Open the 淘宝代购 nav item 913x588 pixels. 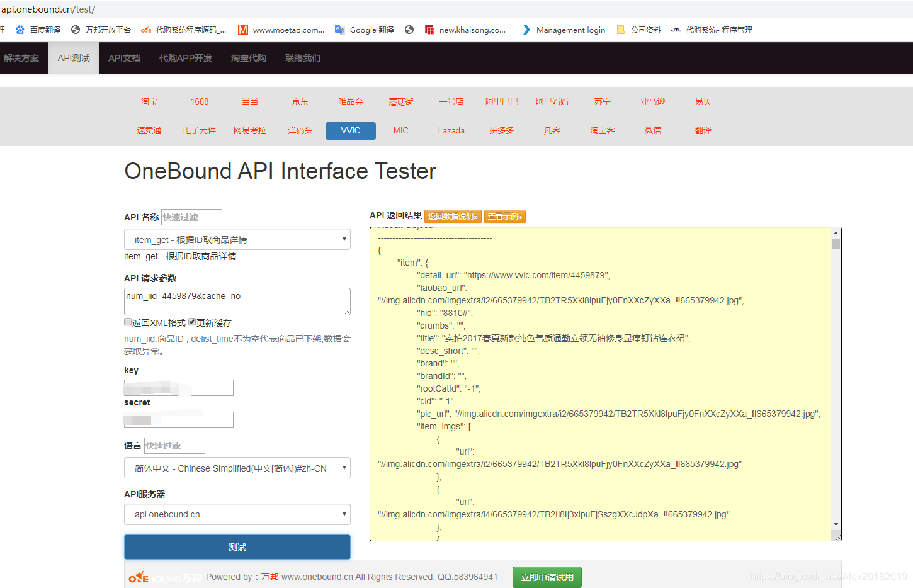click(x=249, y=58)
